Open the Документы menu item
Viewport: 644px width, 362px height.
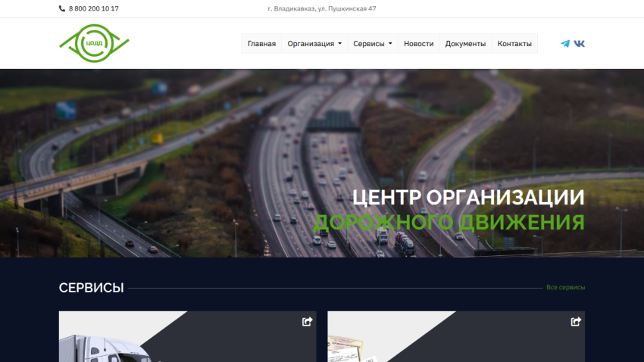465,43
